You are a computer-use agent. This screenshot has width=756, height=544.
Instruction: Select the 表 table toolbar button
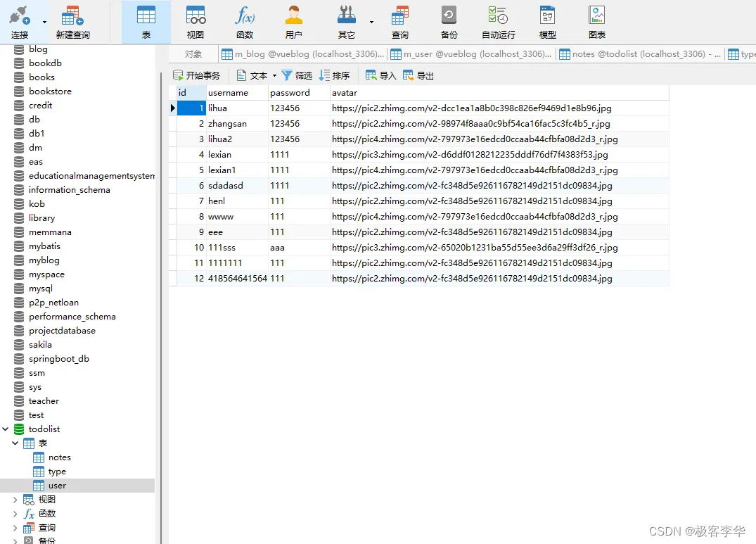coord(146,23)
